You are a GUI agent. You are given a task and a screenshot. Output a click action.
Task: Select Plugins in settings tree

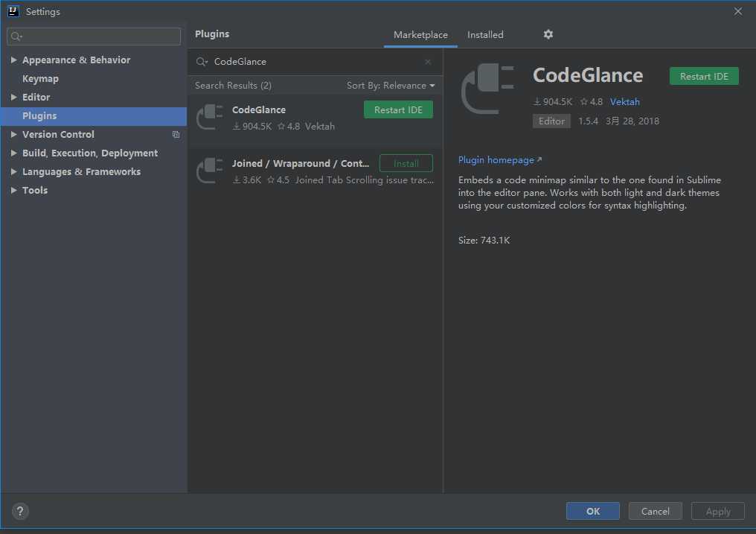point(94,115)
